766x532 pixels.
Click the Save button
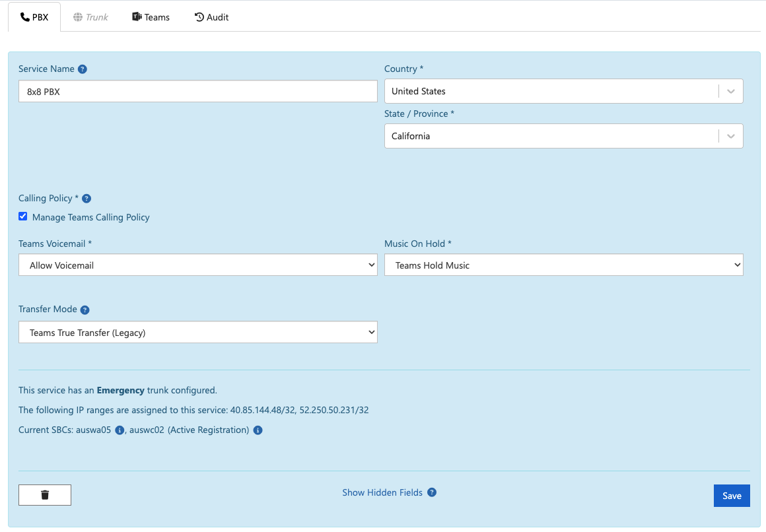731,496
